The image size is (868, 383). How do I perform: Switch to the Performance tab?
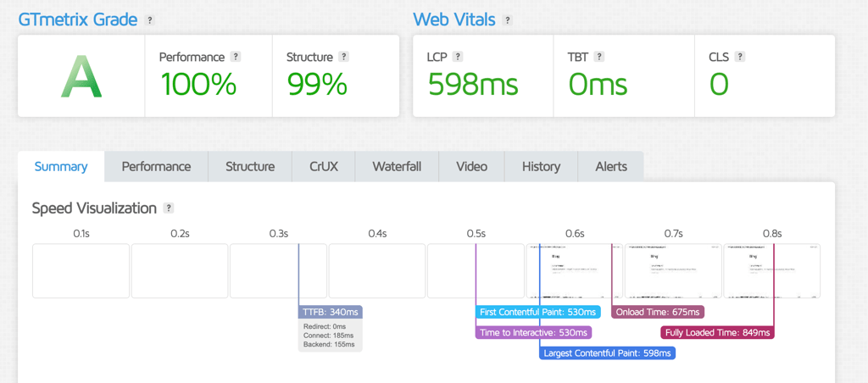pos(156,167)
